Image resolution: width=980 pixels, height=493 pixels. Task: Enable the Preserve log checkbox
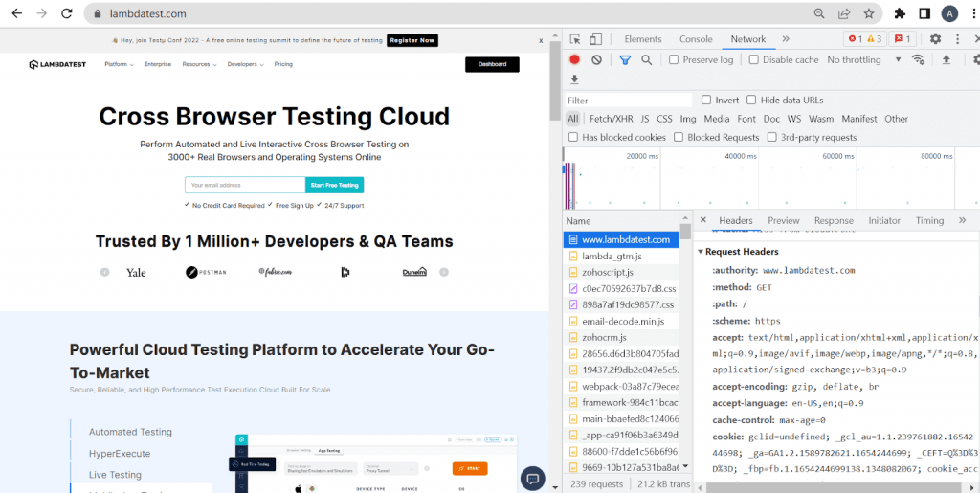pyautogui.click(x=674, y=59)
